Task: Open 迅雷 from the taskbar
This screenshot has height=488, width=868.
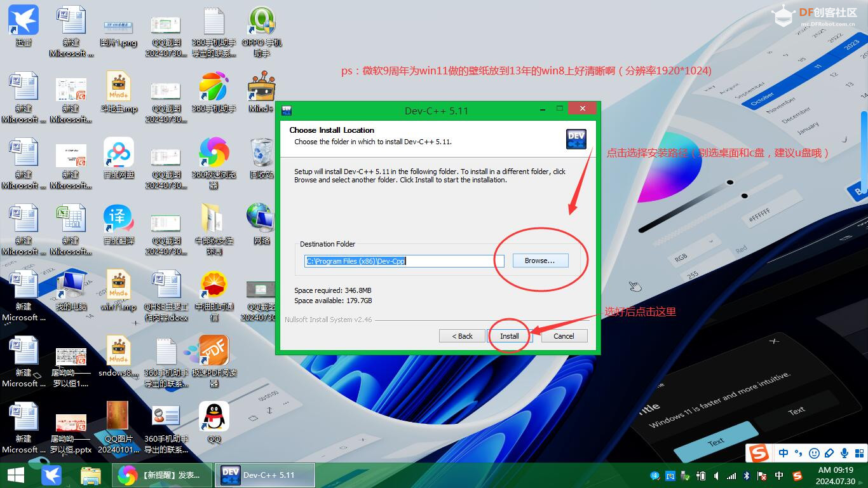Action: pos(51,475)
